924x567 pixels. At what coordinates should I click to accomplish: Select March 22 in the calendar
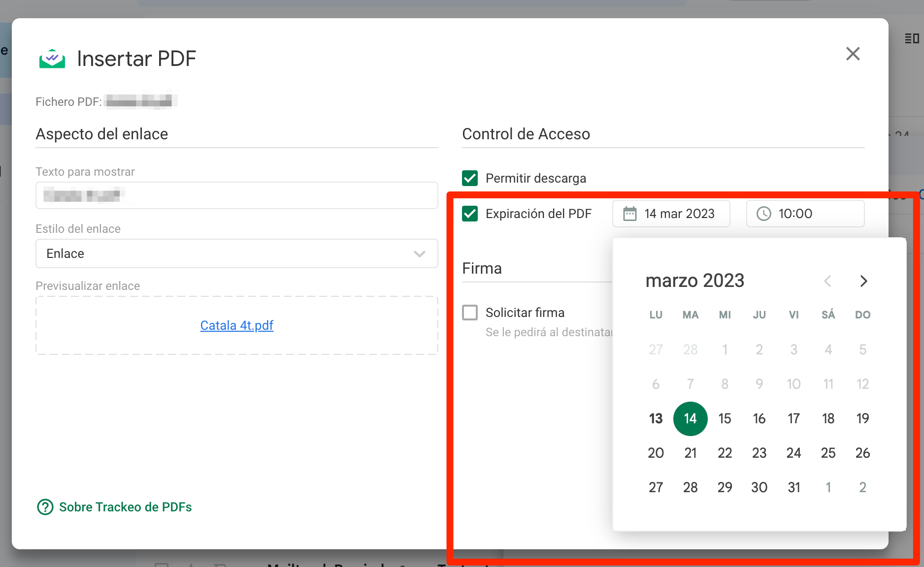point(725,453)
